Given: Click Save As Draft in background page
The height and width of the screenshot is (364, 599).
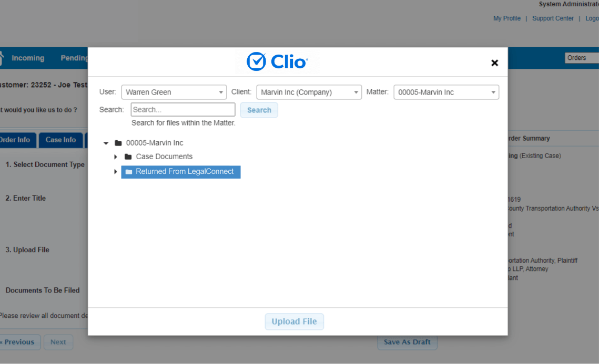Looking at the screenshot, I should pyautogui.click(x=407, y=342).
